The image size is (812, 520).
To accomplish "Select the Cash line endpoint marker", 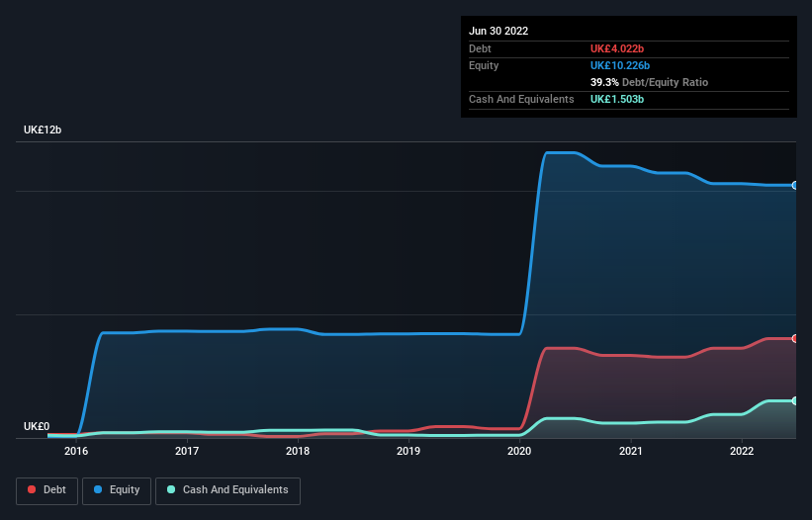I will (795, 400).
